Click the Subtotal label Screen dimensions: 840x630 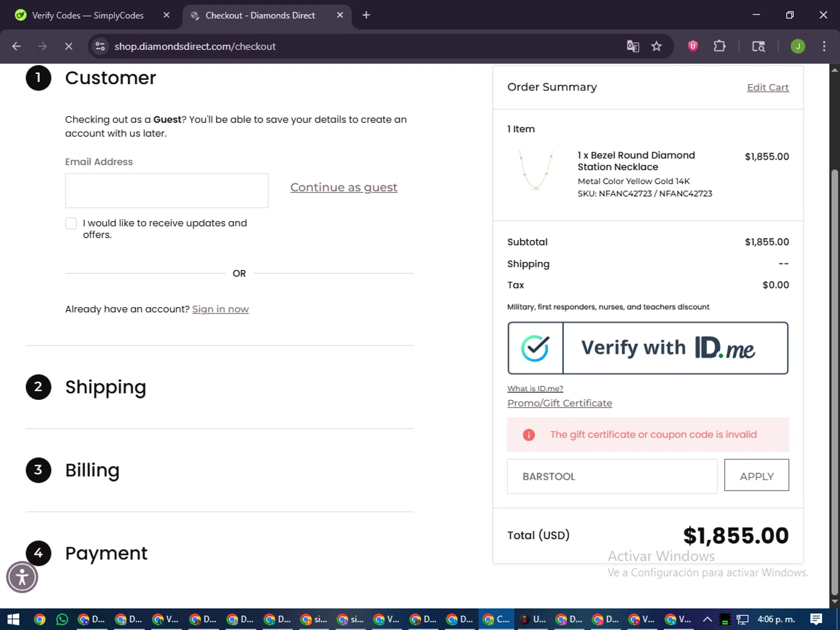click(528, 242)
